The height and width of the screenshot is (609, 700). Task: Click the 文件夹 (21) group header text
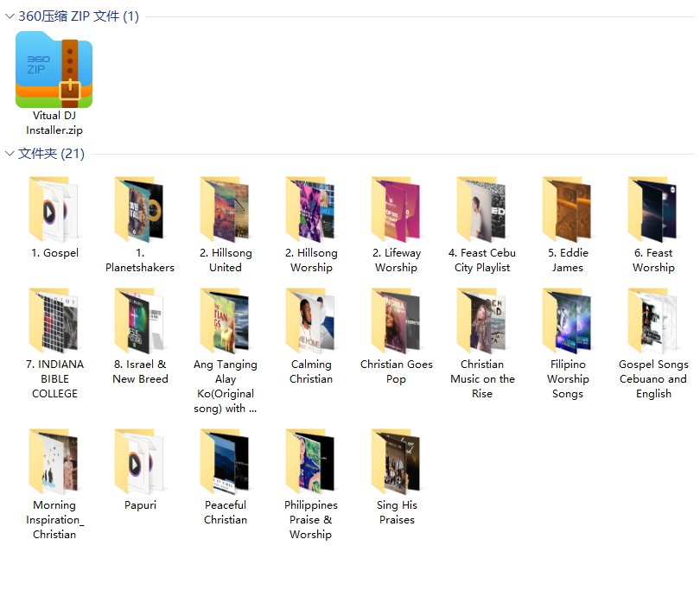pos(51,154)
